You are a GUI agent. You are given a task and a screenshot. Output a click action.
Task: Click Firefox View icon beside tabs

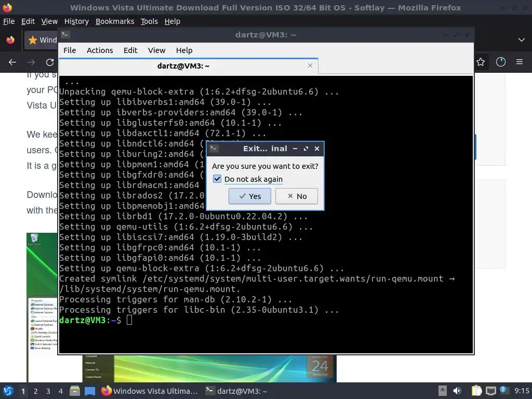pos(10,39)
